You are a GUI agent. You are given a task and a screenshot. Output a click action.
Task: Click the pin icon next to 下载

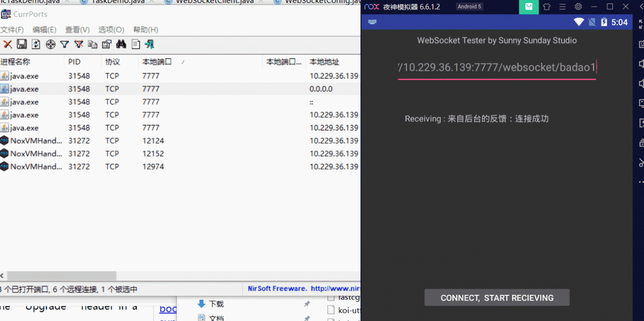point(307,304)
